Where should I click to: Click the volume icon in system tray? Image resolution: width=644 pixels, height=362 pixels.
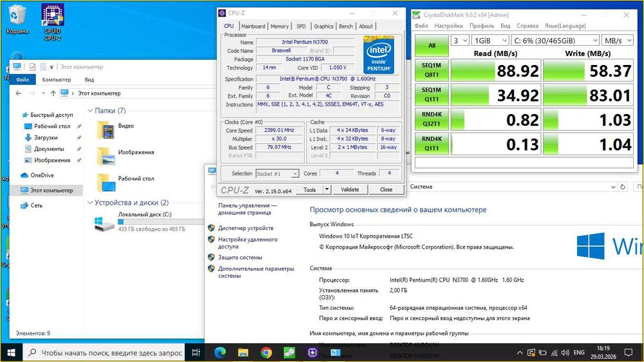(x=565, y=352)
